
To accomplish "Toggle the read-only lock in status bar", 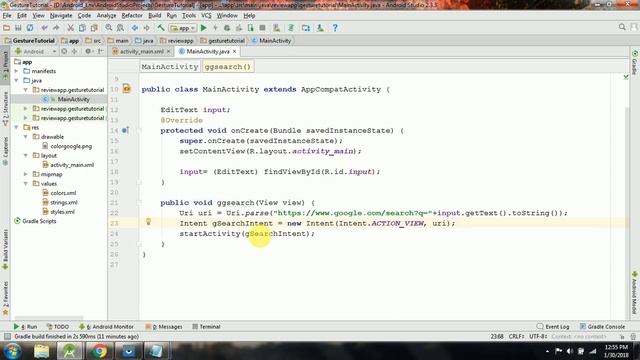I will pos(622,337).
